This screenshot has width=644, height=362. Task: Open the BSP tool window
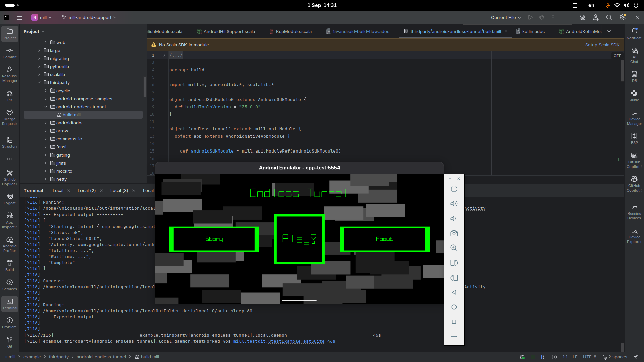[x=634, y=138]
